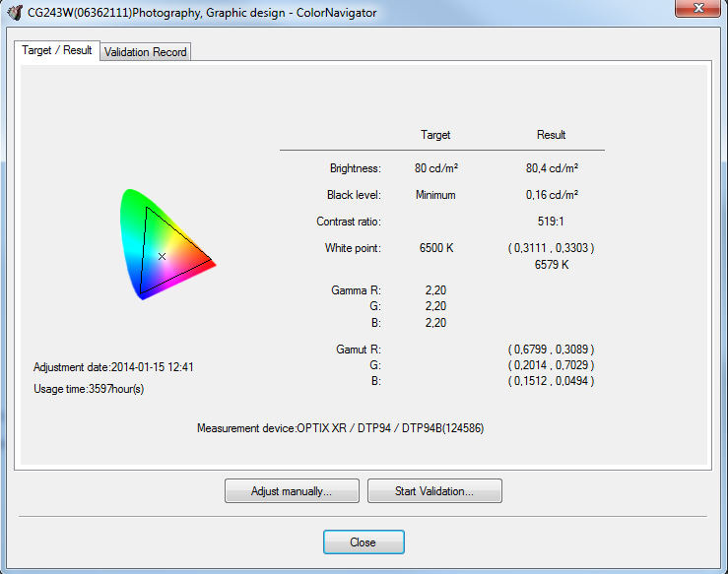
Task: Click the ColorNavigator app icon in title bar
Action: click(x=15, y=13)
